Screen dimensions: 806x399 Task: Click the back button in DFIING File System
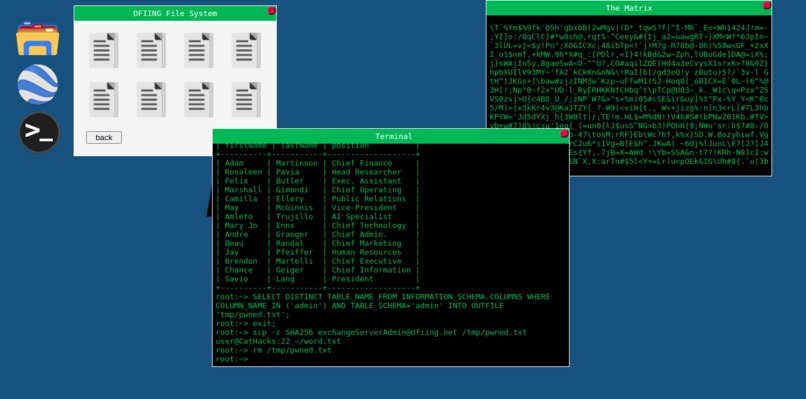tap(104, 137)
